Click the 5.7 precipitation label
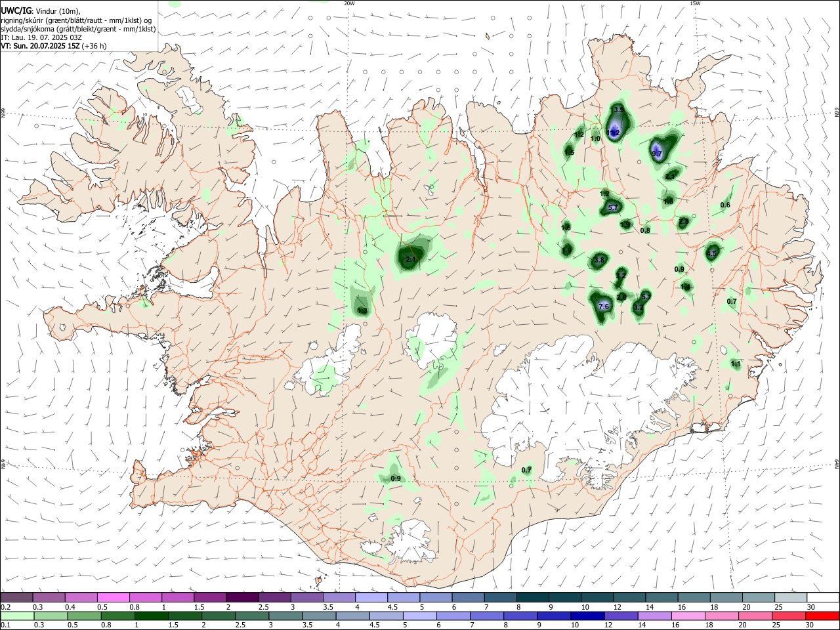This screenshot has width=840, height=630. pyautogui.click(x=614, y=207)
